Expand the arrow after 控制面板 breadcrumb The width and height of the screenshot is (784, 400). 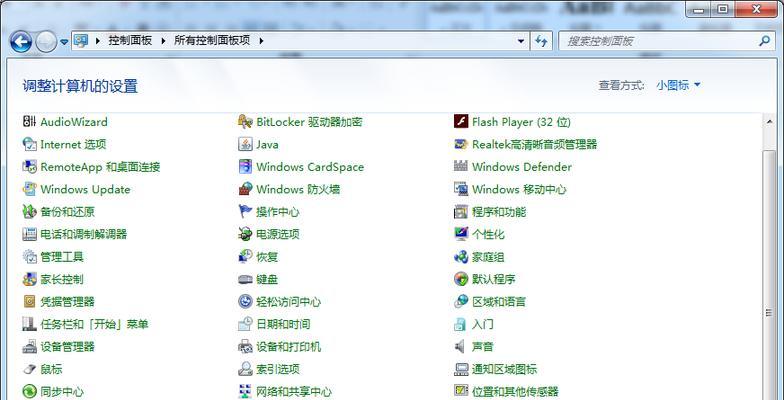click(x=163, y=41)
